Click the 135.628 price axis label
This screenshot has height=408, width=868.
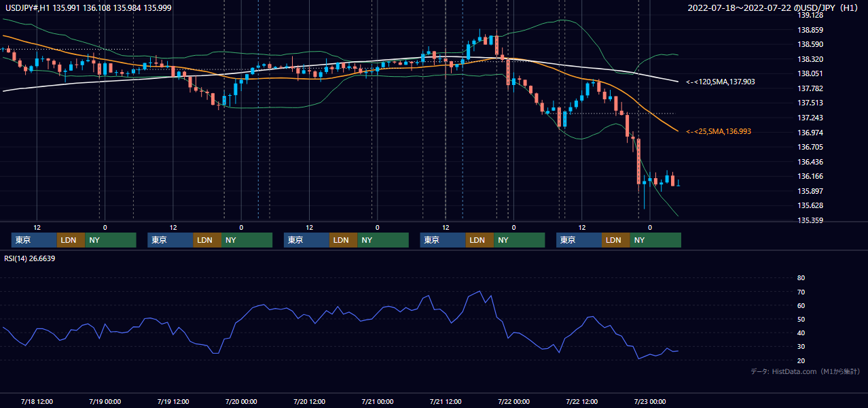pyautogui.click(x=810, y=205)
